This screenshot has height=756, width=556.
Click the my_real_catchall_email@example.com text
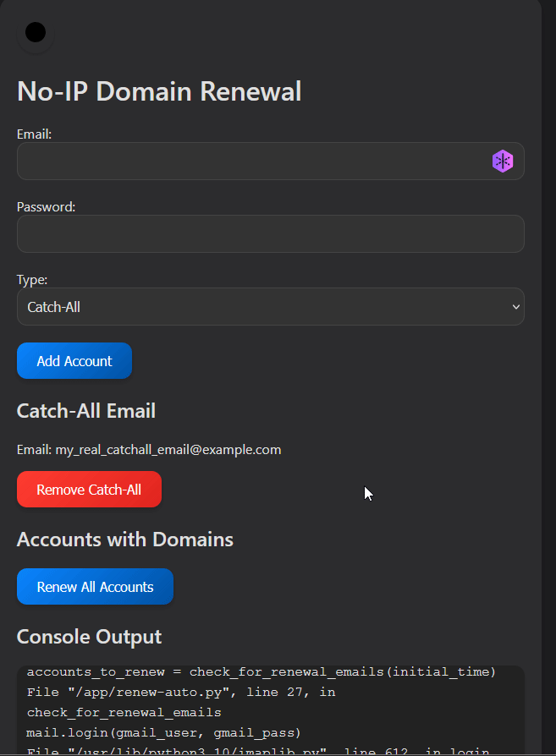[x=168, y=450]
